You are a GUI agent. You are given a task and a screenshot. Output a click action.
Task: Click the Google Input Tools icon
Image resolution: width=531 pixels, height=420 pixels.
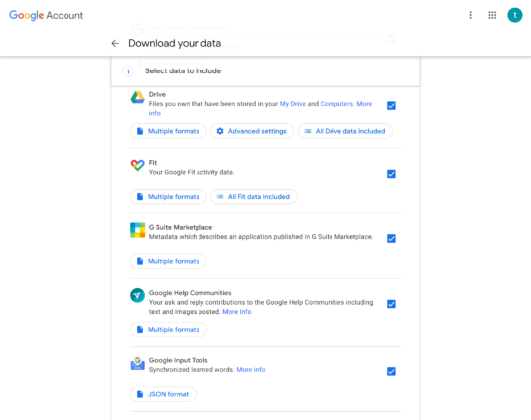pyautogui.click(x=138, y=363)
